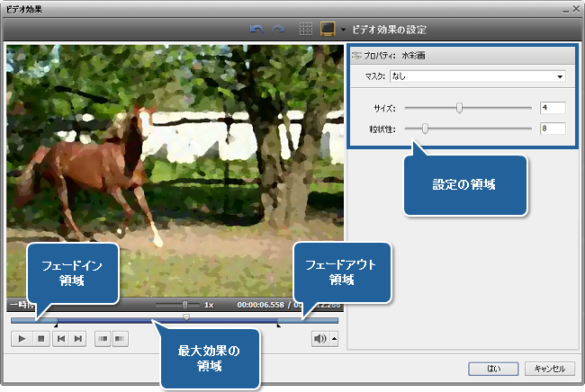Click the fade-out boundary marker on timeline

tap(278, 325)
